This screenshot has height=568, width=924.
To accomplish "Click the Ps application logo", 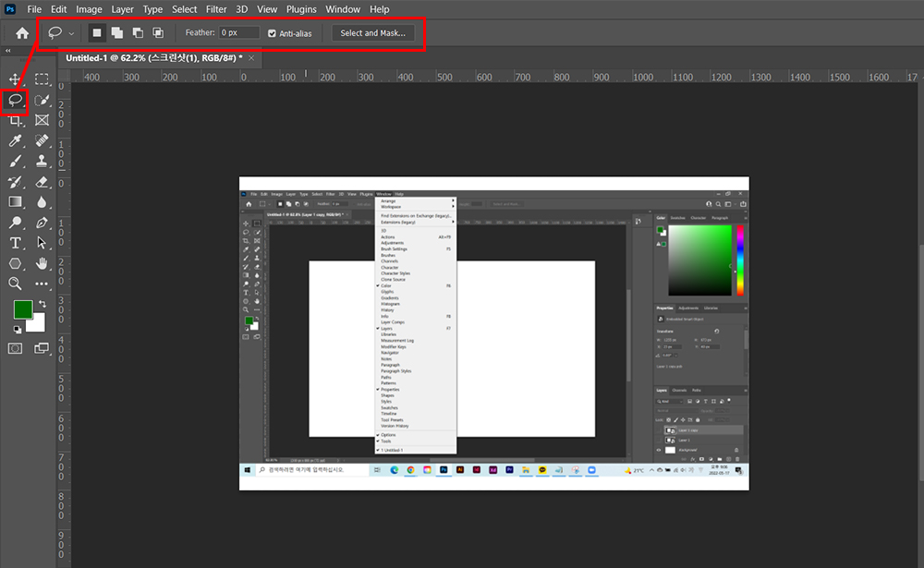I will [10, 9].
